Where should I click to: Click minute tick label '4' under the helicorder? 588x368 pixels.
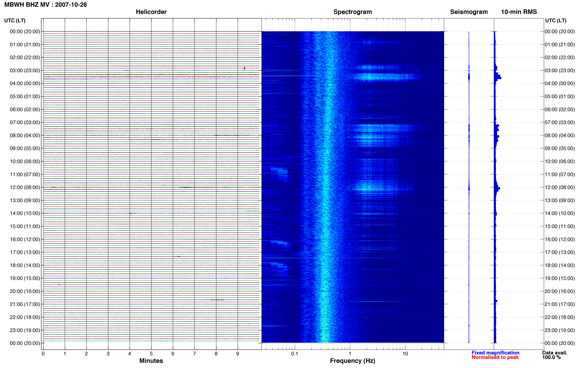click(x=130, y=354)
